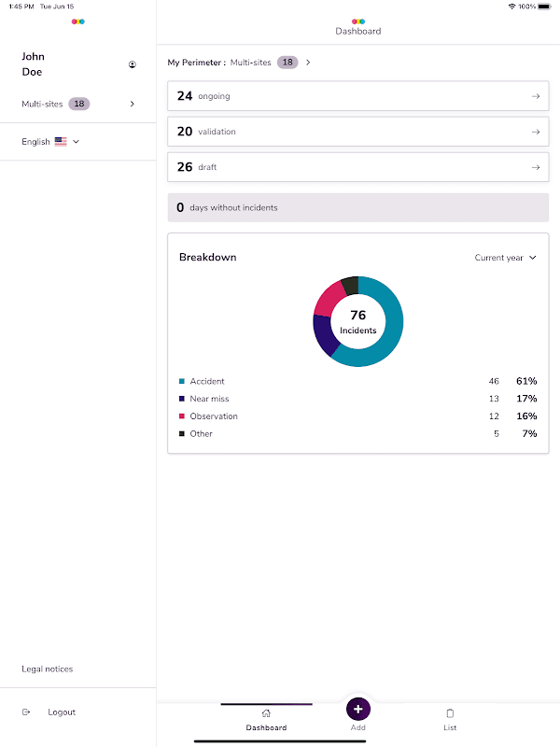Click the home Dashboard icon
Image resolution: width=560 pixels, height=747 pixels.
click(266, 713)
